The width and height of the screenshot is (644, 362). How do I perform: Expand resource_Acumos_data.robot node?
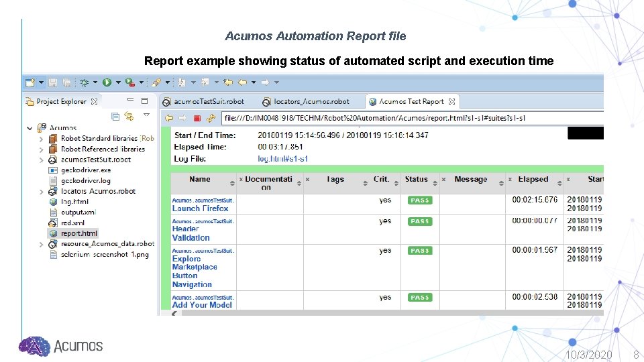[x=41, y=245]
